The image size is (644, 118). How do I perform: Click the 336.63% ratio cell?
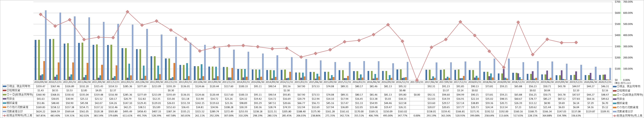tap(576, 116)
